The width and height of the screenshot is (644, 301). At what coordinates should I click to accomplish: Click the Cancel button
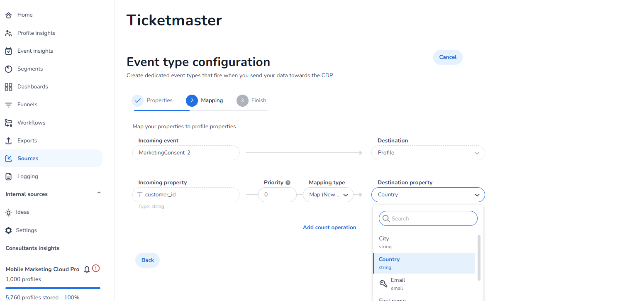[x=448, y=57]
